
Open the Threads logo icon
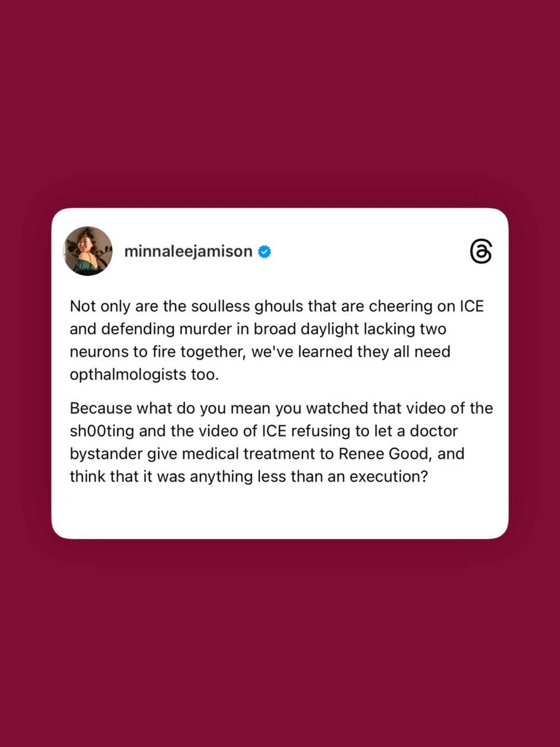click(481, 252)
